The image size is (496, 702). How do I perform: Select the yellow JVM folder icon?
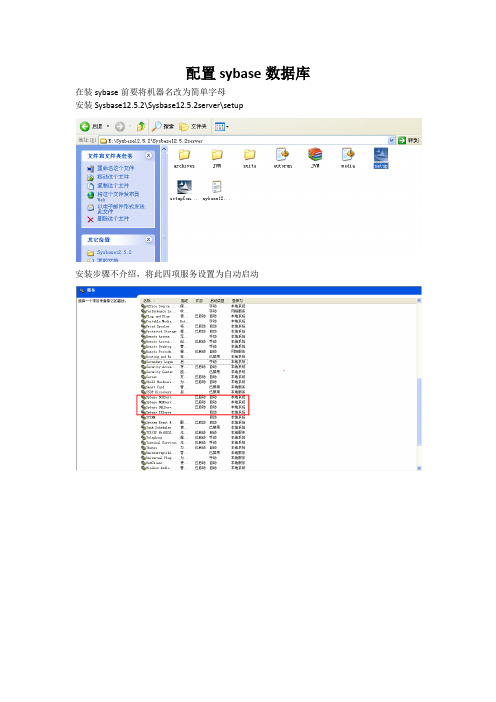coord(217,155)
